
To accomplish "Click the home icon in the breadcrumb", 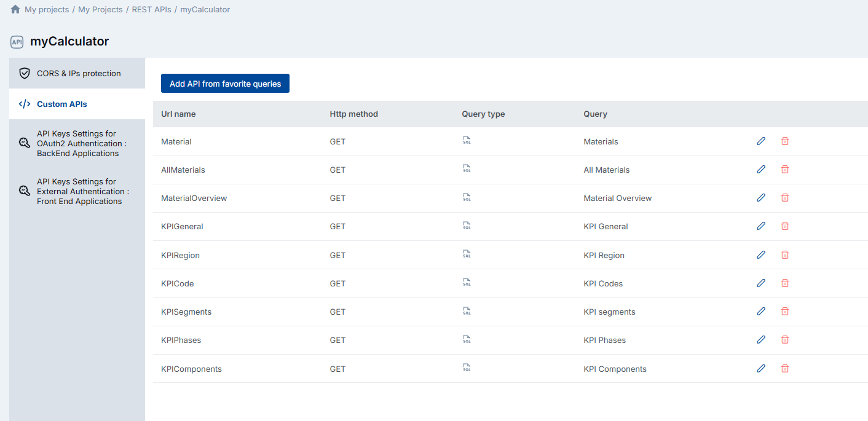I will pyautogui.click(x=14, y=9).
